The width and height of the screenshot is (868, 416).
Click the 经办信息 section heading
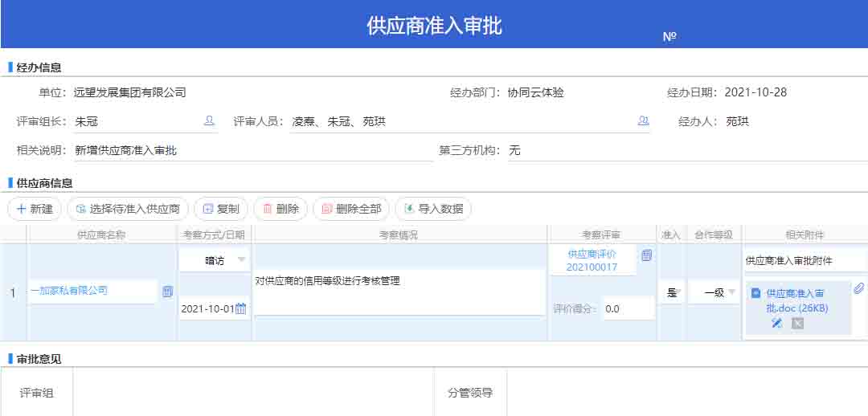click(x=39, y=67)
